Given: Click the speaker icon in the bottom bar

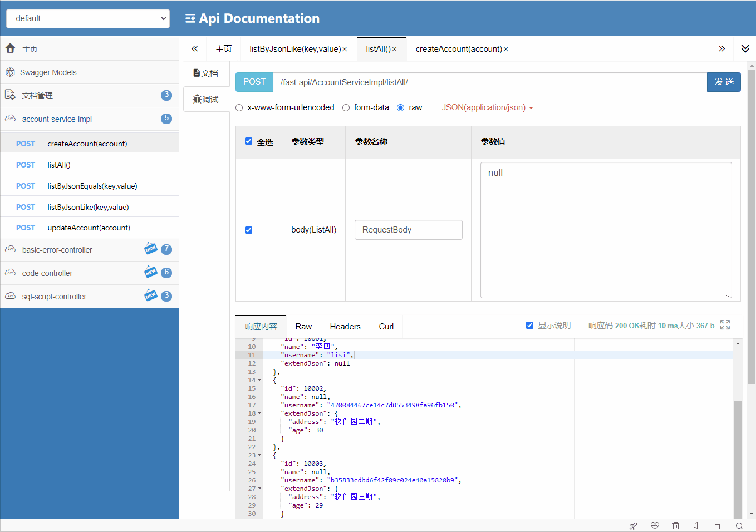Looking at the screenshot, I should pyautogui.click(x=697, y=526).
